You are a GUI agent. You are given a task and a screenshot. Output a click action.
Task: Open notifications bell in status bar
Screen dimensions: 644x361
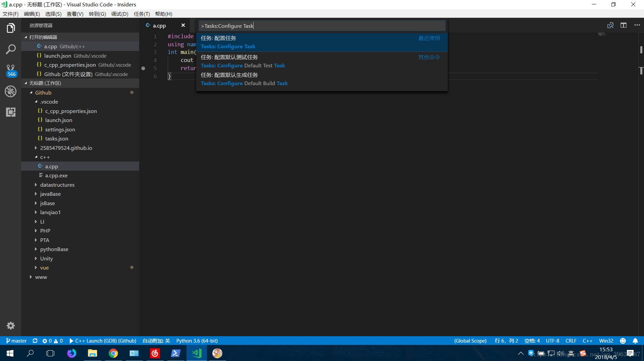click(x=635, y=341)
